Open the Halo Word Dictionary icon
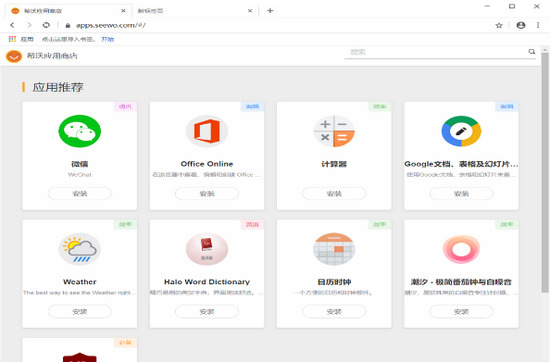This screenshot has height=362, width=550. pos(207,249)
